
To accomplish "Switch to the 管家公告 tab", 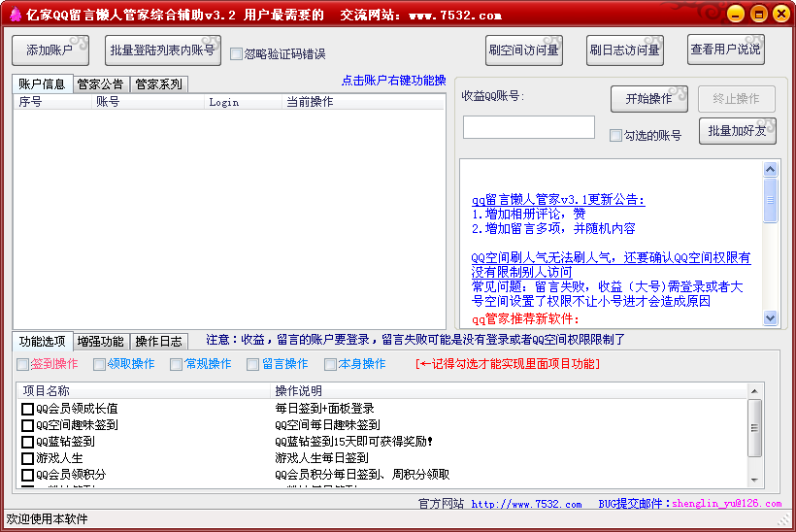I will click(101, 84).
